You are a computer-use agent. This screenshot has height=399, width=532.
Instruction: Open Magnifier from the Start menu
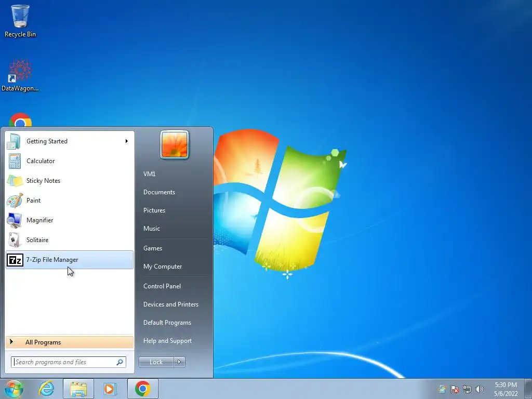tap(69, 220)
